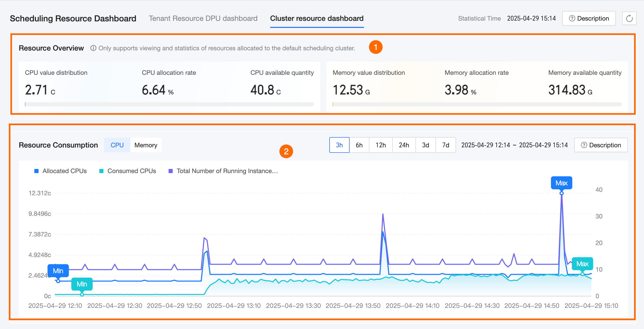Switch to Tenant Resource DPU dashboard tab
The width and height of the screenshot is (644, 329).
pyautogui.click(x=203, y=18)
